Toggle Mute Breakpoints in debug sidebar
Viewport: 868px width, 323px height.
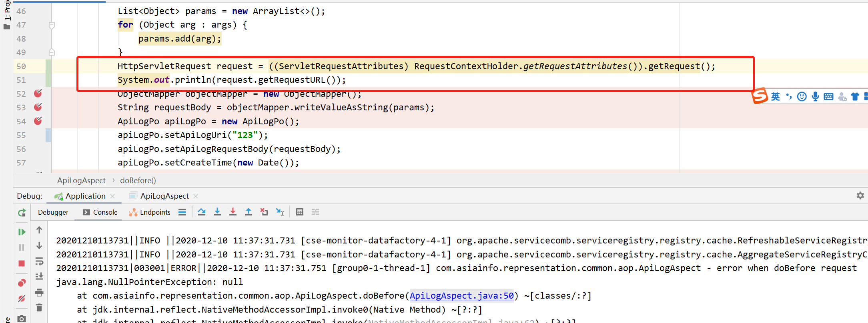22,299
